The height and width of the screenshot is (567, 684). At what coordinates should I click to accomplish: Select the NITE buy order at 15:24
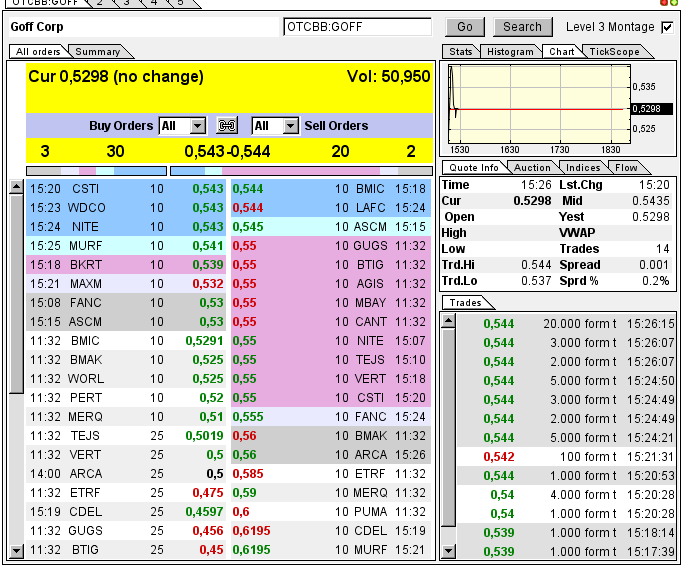coord(126,227)
